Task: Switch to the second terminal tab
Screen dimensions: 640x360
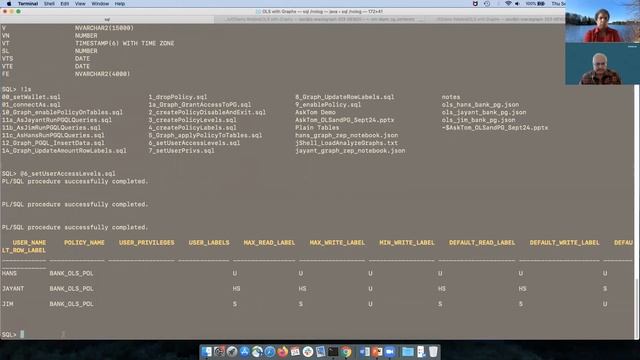Action: [320, 19]
